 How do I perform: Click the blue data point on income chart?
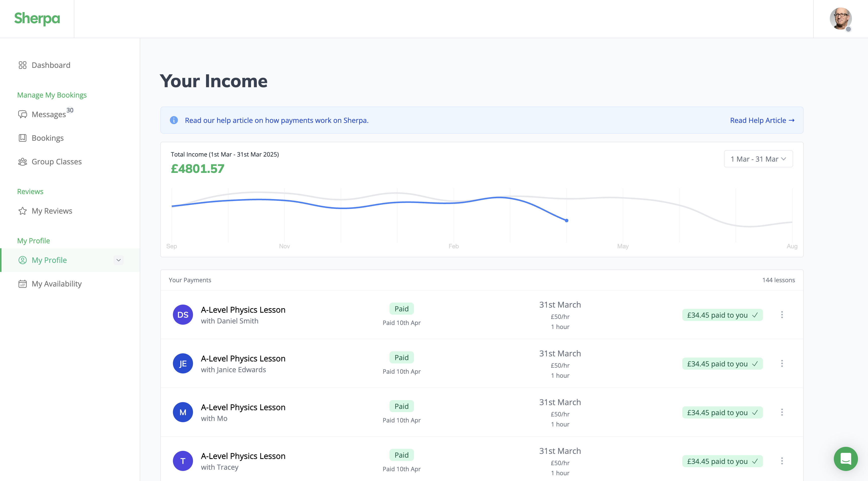click(x=566, y=220)
